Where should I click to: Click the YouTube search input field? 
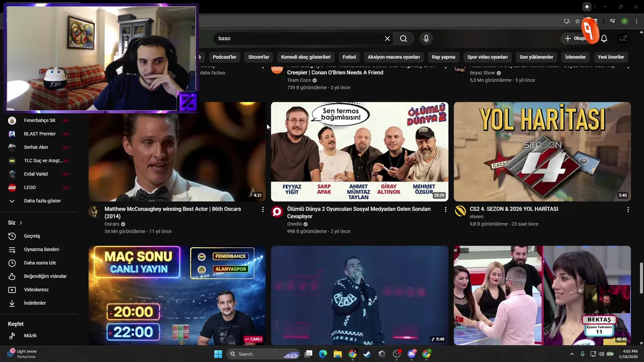tap(299, 38)
